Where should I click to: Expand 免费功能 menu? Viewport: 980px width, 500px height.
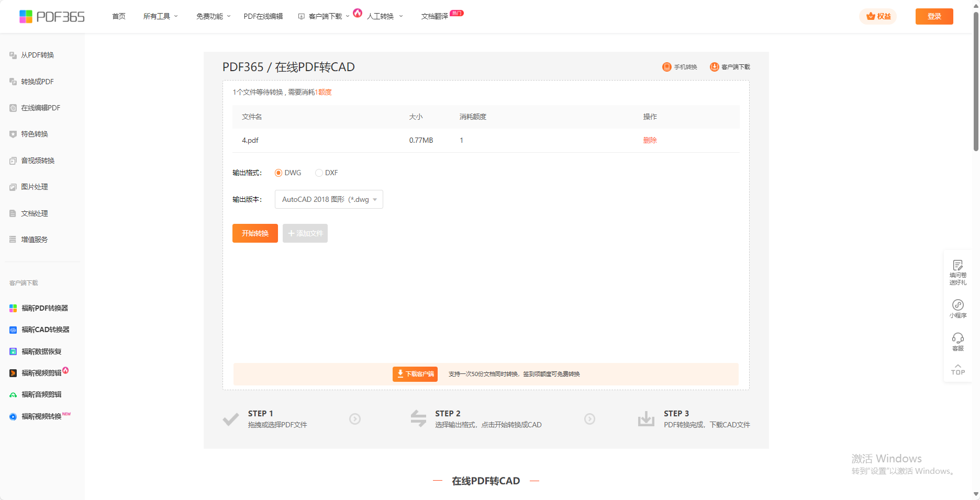pyautogui.click(x=214, y=16)
